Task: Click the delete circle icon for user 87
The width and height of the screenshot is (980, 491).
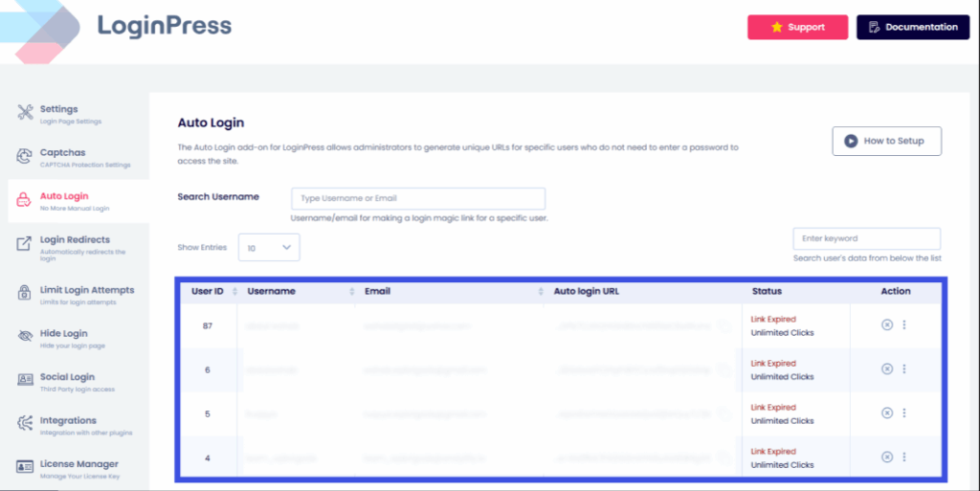Action: point(887,324)
